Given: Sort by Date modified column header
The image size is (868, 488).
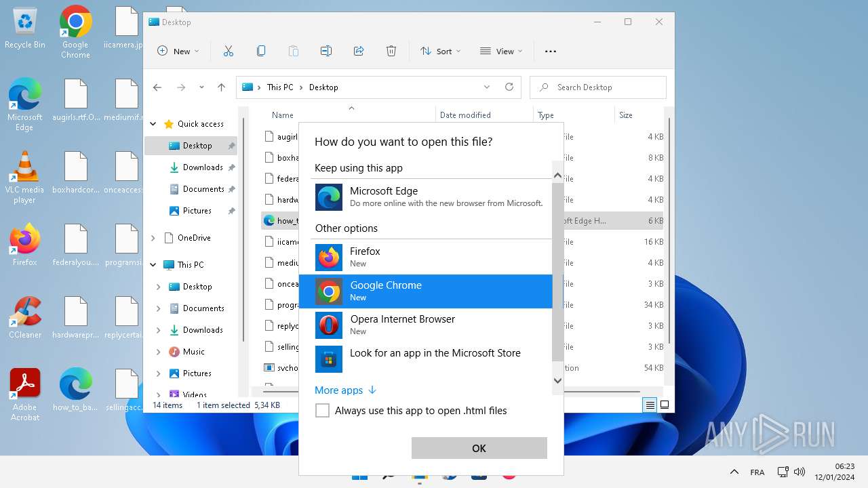Looking at the screenshot, I should [484, 115].
